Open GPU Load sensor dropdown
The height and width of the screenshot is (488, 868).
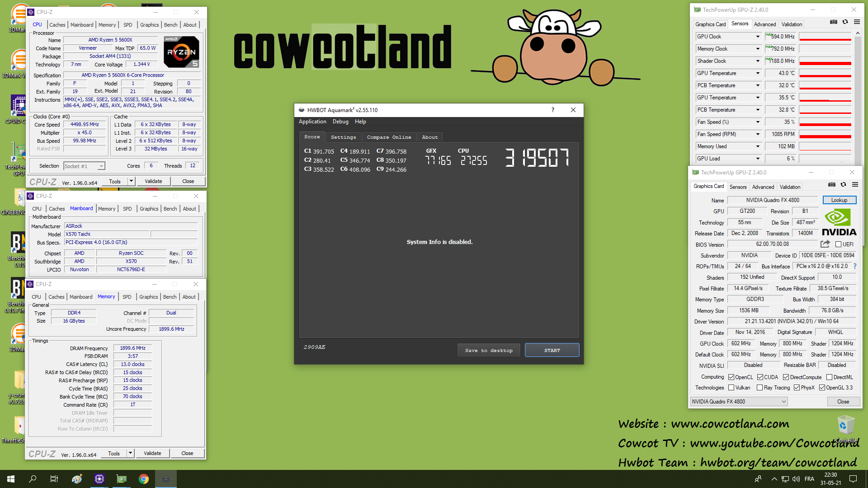pos(758,159)
